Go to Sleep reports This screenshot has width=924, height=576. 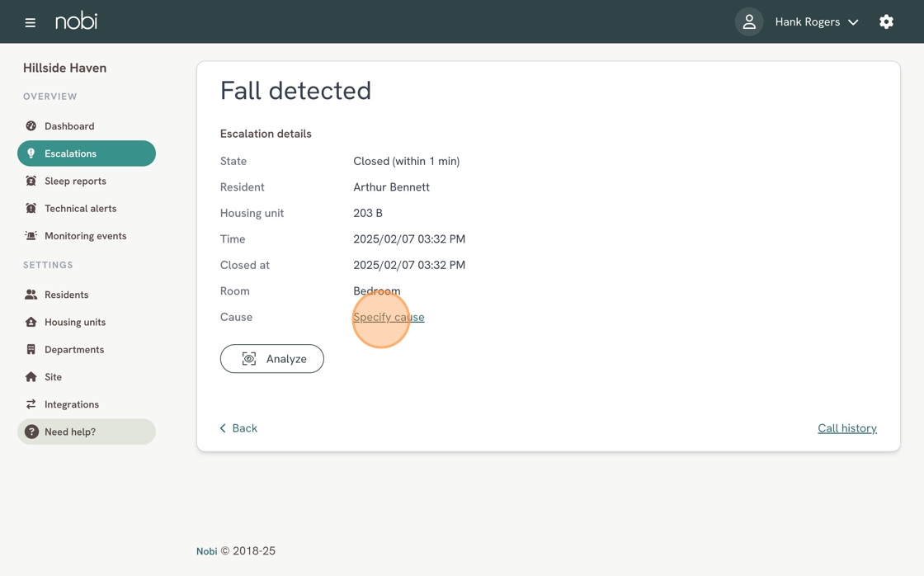pos(87,181)
